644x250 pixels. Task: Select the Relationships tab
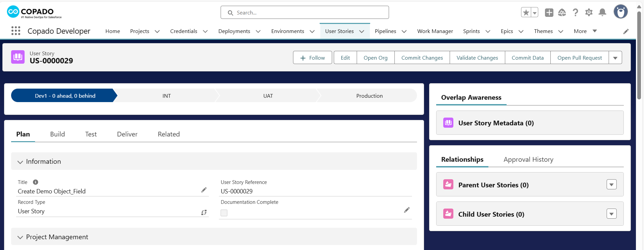coord(462,159)
